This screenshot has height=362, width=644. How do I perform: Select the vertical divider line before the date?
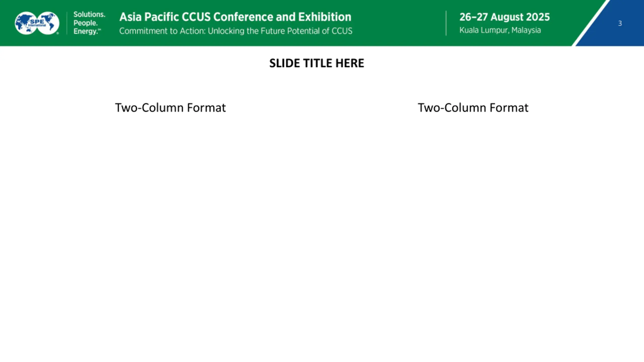point(446,23)
